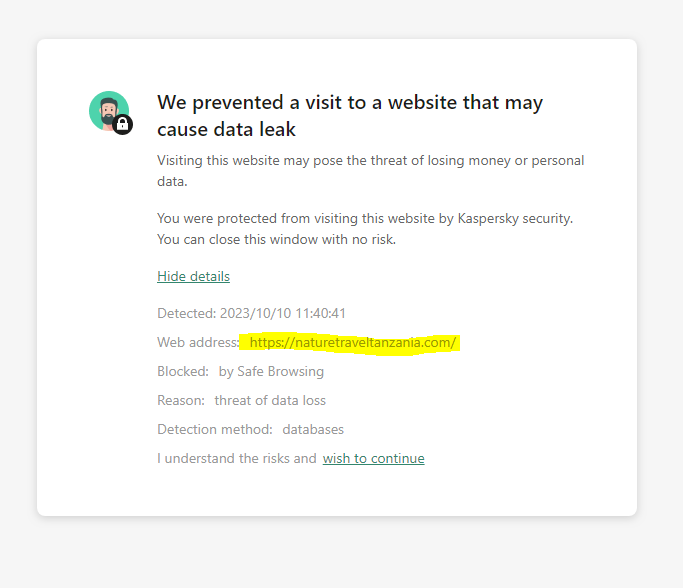Click "You can close this window" sentence

click(x=277, y=239)
